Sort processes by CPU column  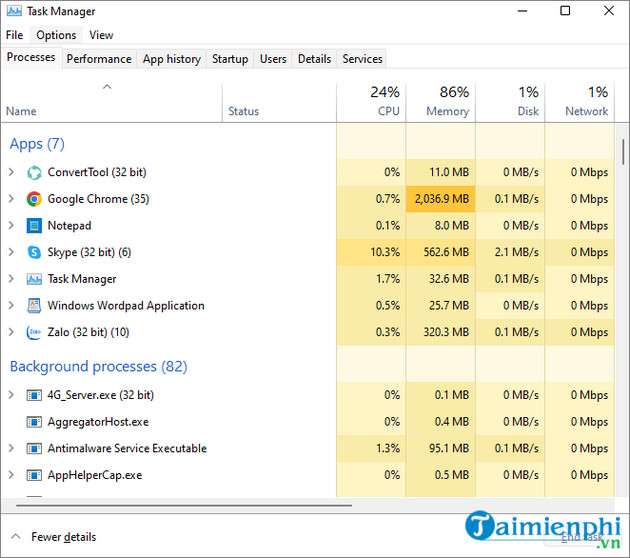371,102
